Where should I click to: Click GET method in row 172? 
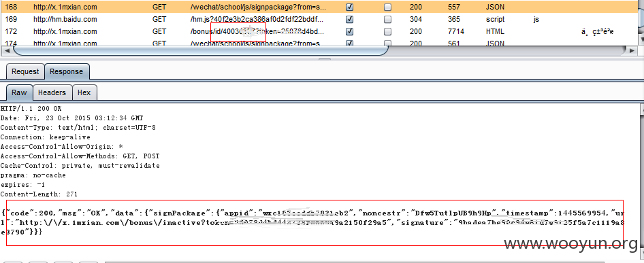pos(159,31)
